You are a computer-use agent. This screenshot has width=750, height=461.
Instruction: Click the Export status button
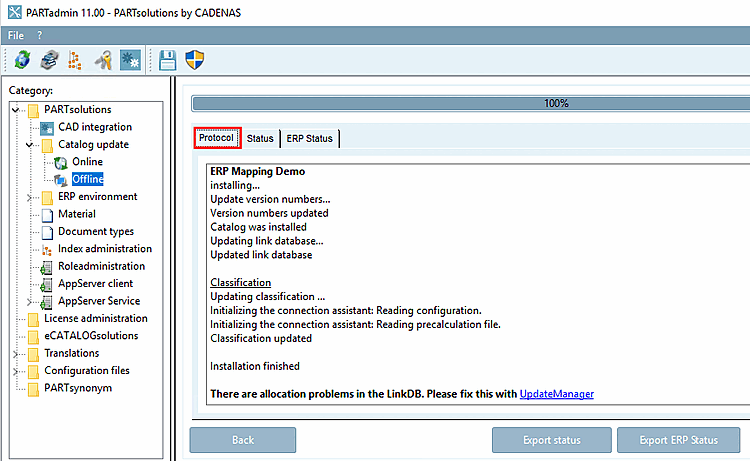(551, 440)
